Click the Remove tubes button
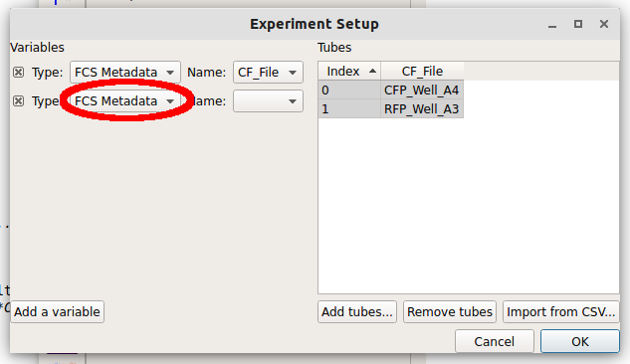This screenshot has height=364, width=630. (450, 312)
